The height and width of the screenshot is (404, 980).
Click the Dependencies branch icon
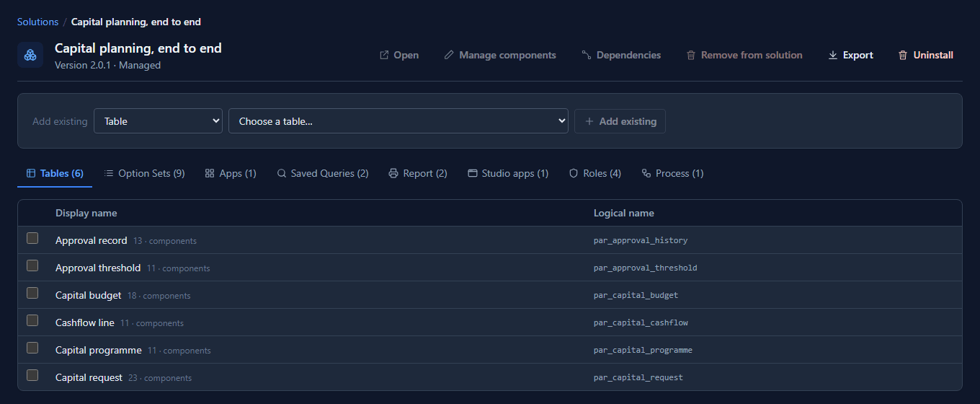click(587, 55)
